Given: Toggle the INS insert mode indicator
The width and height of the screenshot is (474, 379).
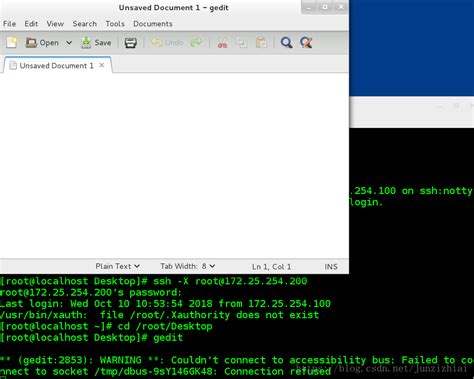Looking at the screenshot, I should 331,267.
